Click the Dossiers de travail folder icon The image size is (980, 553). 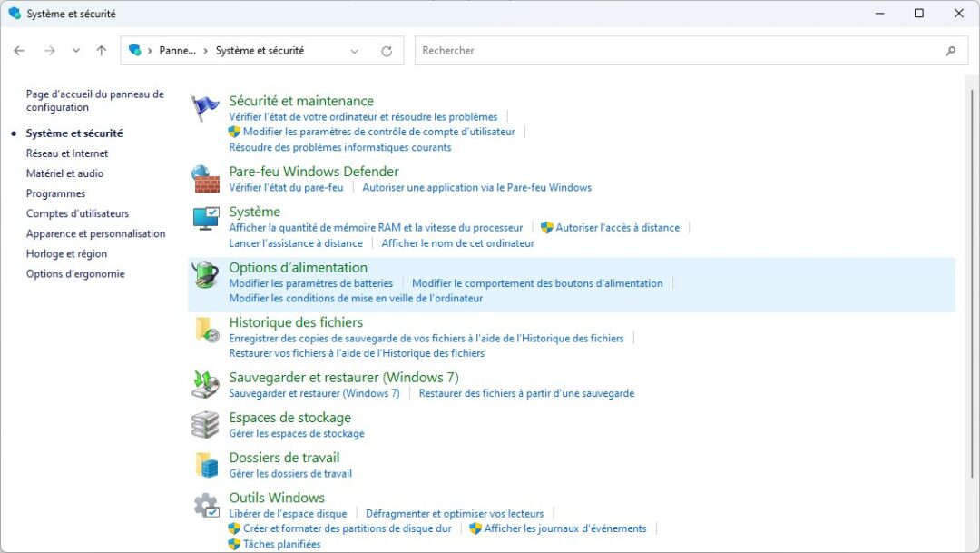pos(206,465)
